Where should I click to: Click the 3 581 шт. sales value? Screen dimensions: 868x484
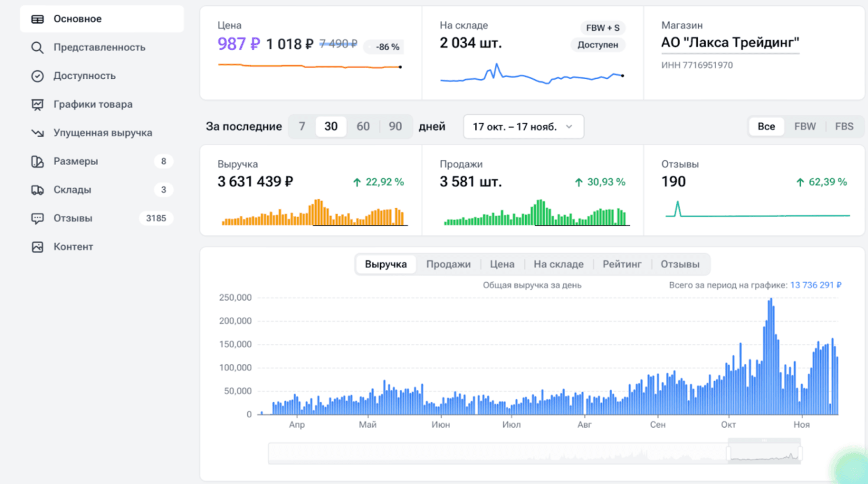point(471,182)
